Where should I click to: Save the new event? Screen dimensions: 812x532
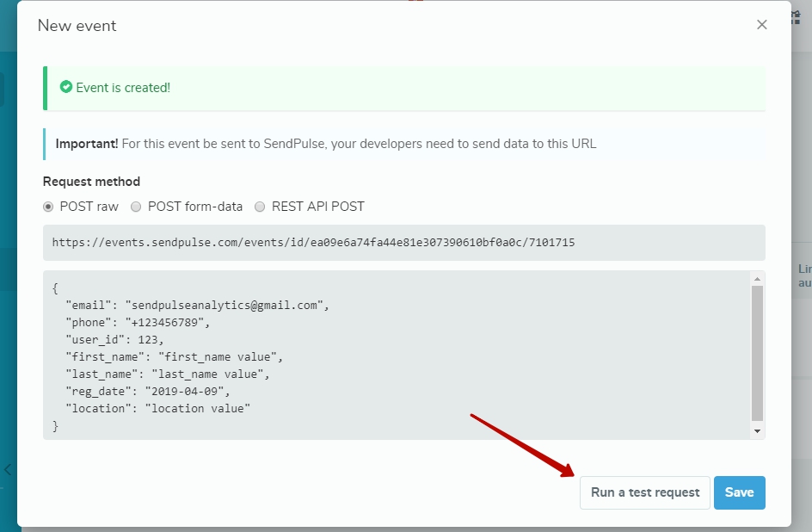pos(739,492)
